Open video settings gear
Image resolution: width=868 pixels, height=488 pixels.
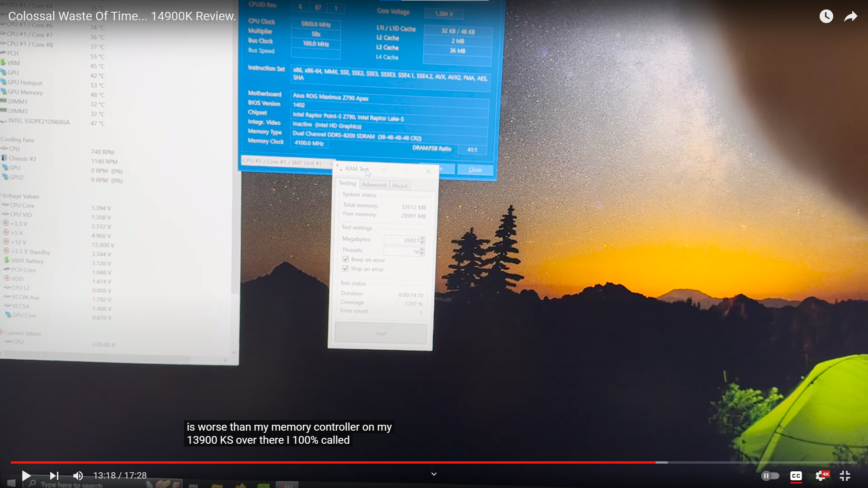tap(821, 476)
